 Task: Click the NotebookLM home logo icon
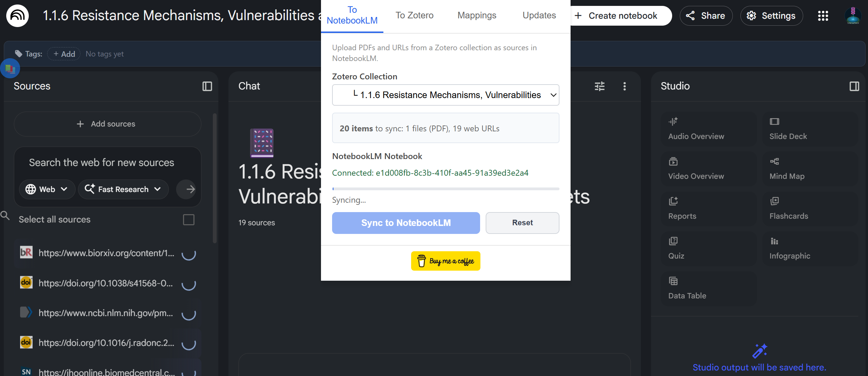pyautogui.click(x=17, y=16)
